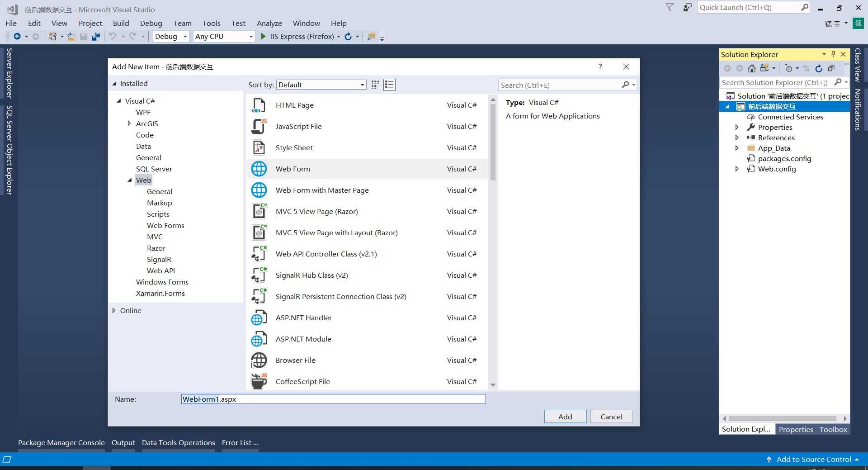Expand the Web.config node
Screen dimensions: 868x470
pos(737,169)
